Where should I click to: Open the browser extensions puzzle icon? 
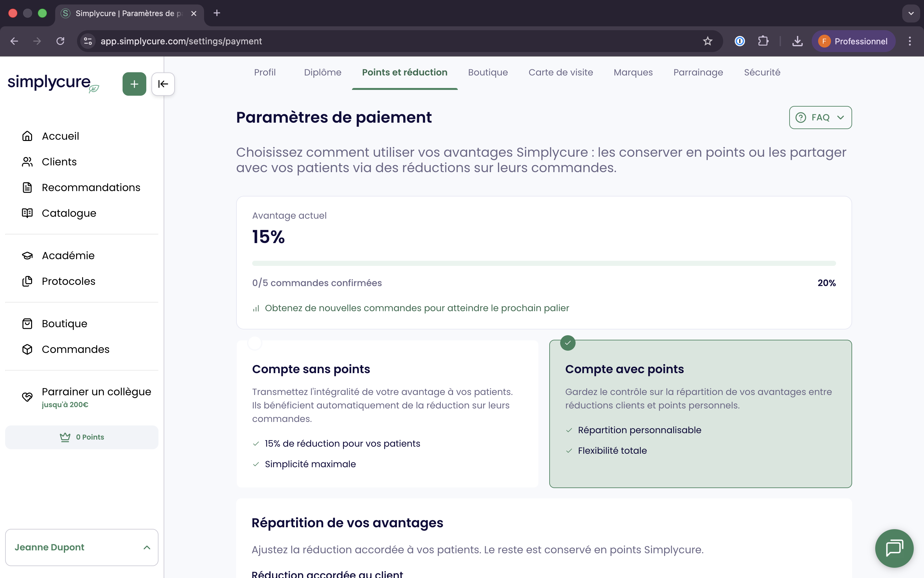763,41
